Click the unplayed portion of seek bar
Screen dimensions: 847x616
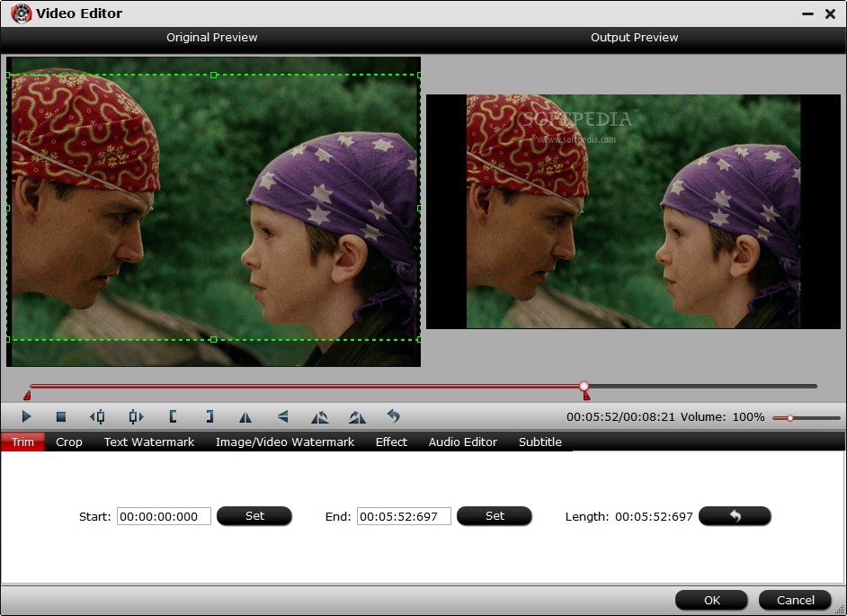[703, 387]
